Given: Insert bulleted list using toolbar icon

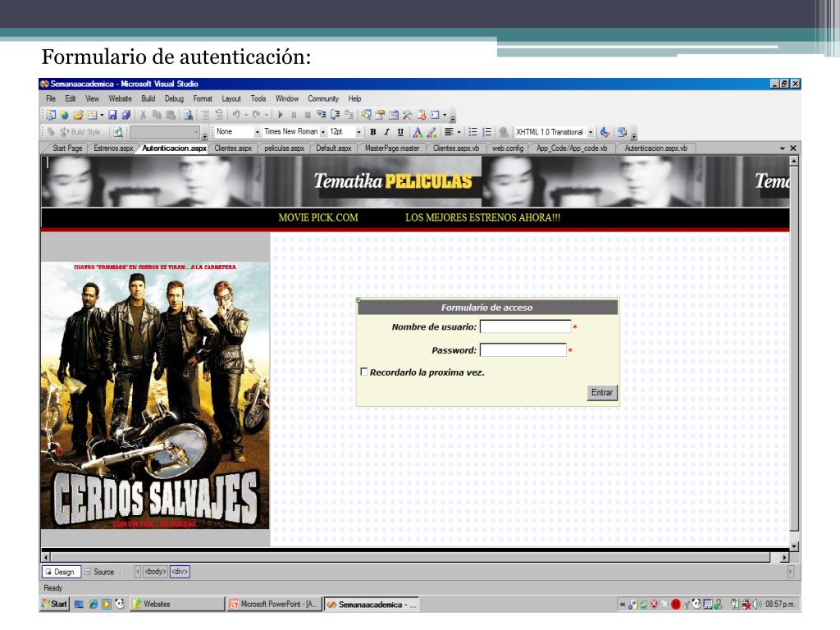Looking at the screenshot, I should [x=472, y=132].
